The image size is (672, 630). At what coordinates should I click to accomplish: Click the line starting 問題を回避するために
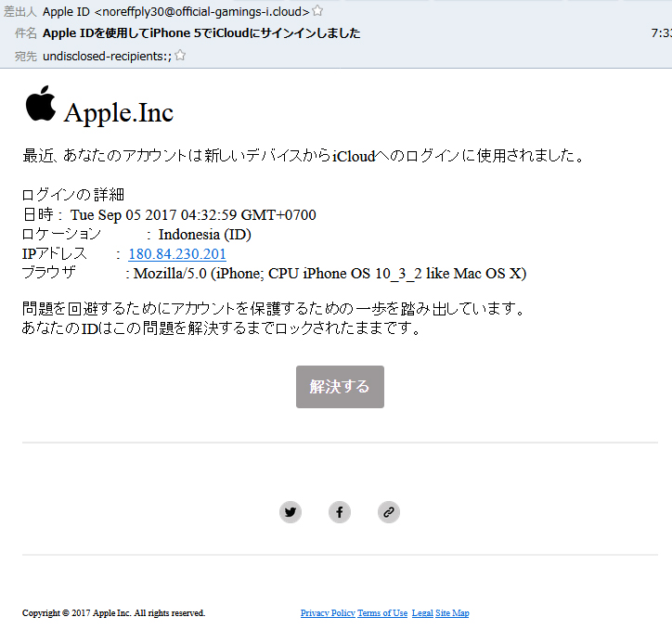(x=274, y=308)
